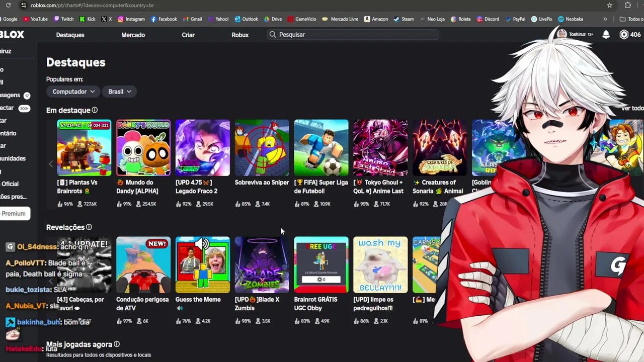Open the Google bookmark
644x362 pixels.
pos(9,19)
